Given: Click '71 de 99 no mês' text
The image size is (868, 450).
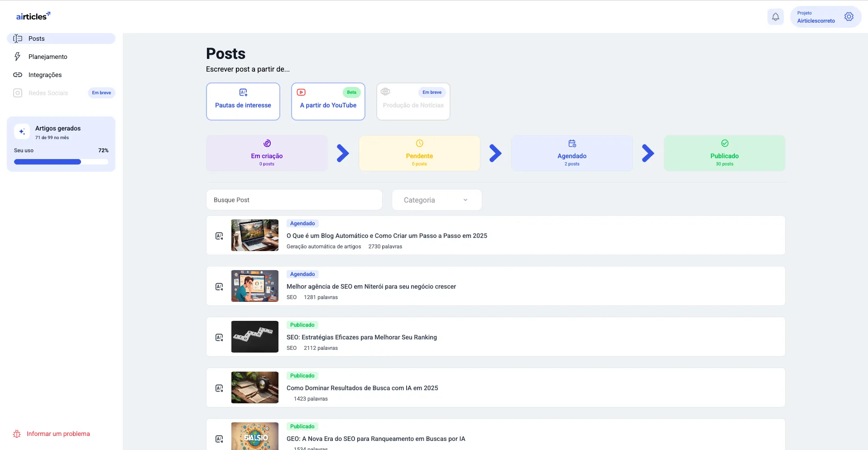Looking at the screenshot, I should [52, 138].
